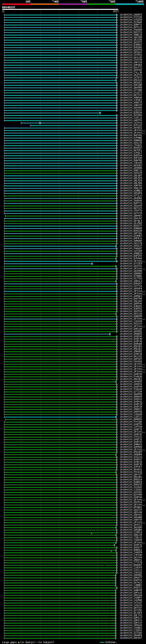The width and height of the screenshot is (146, 644).
Task: Select the UniRef100_A8ICG9 label
Action: 131,314
